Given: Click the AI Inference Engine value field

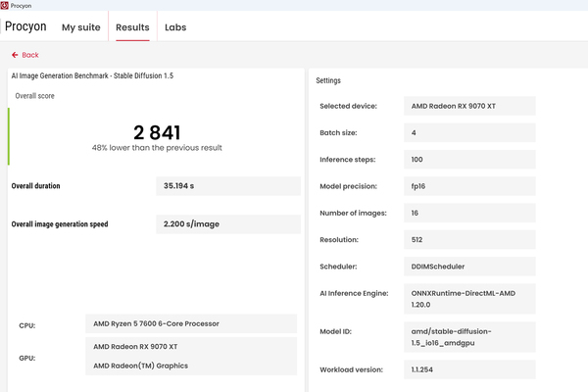Looking at the screenshot, I should pos(469,299).
